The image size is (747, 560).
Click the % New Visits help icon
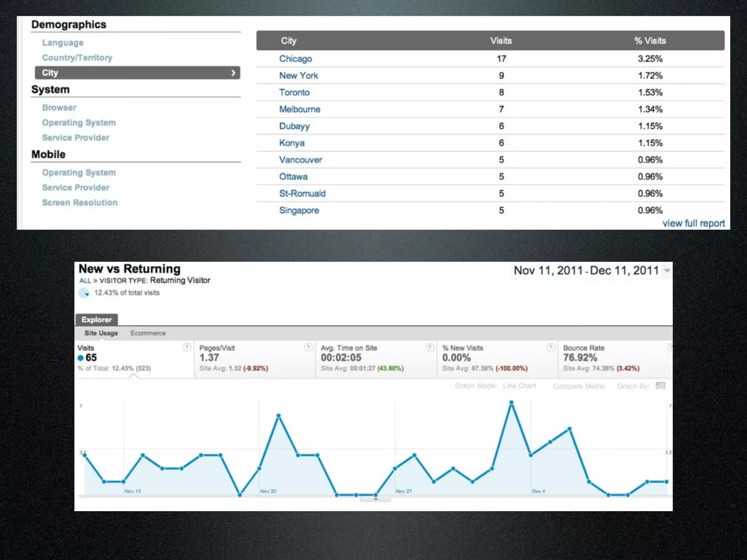pos(551,347)
